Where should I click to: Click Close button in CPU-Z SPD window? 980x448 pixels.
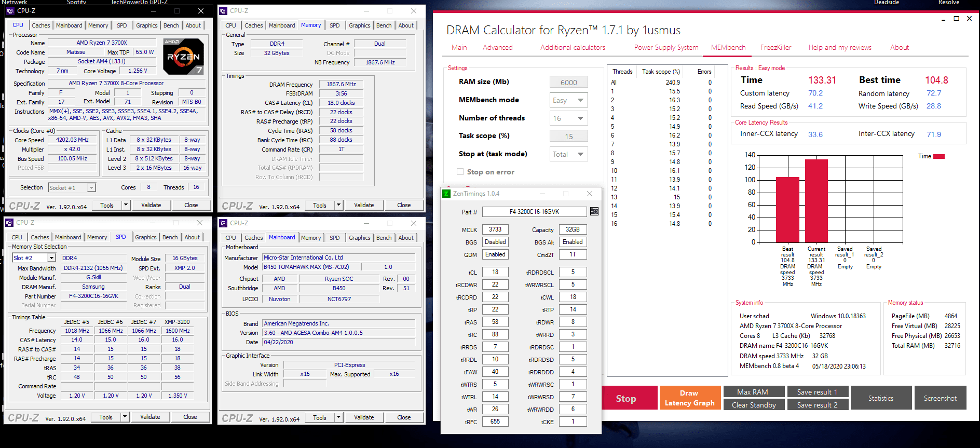click(190, 417)
